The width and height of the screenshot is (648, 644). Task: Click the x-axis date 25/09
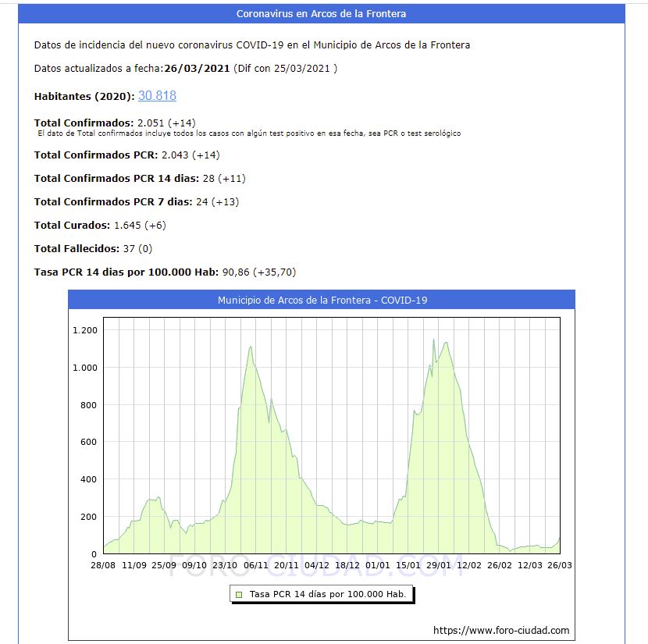click(164, 565)
